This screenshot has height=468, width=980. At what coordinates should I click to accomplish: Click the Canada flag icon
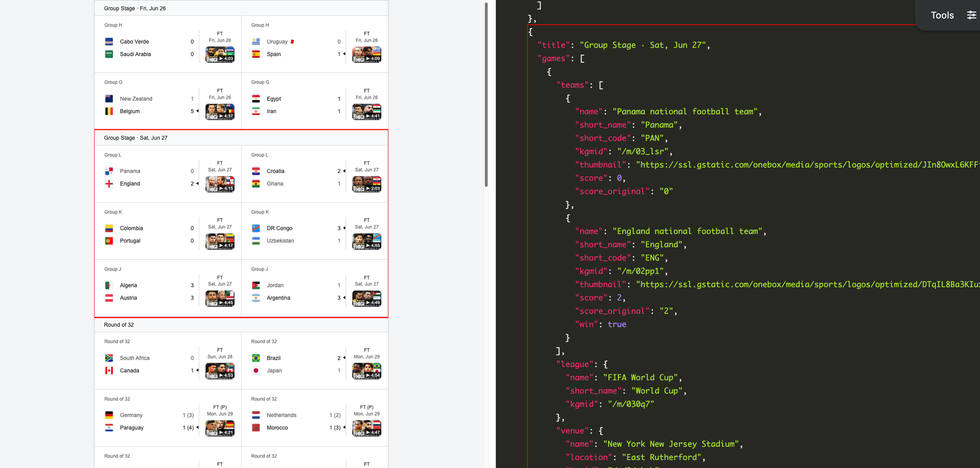(x=109, y=371)
